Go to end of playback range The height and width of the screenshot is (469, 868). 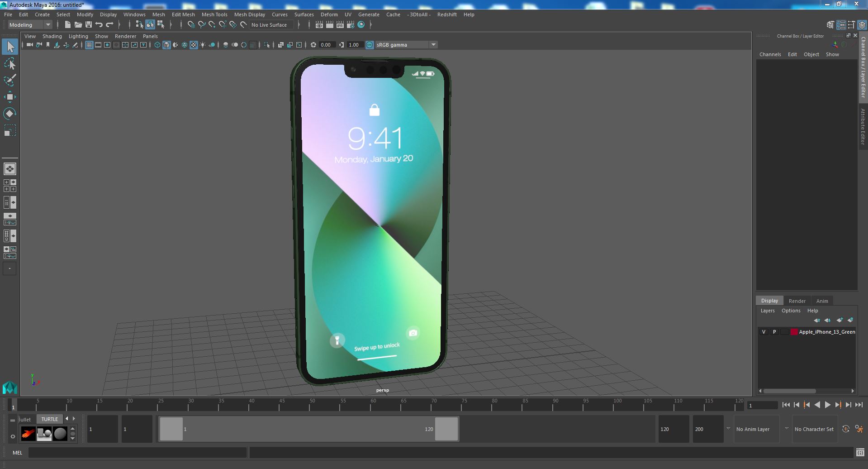click(x=859, y=405)
